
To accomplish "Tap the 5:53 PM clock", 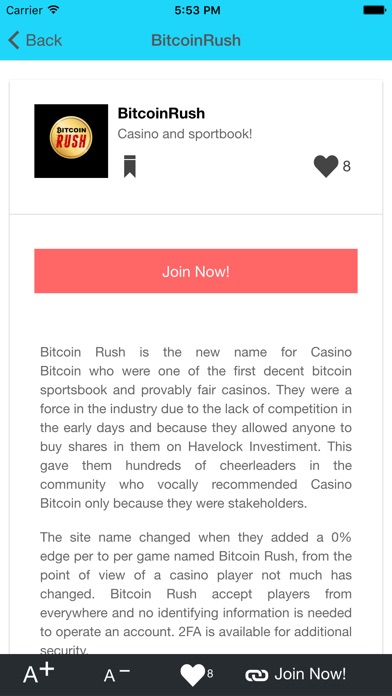I will pos(196,10).
